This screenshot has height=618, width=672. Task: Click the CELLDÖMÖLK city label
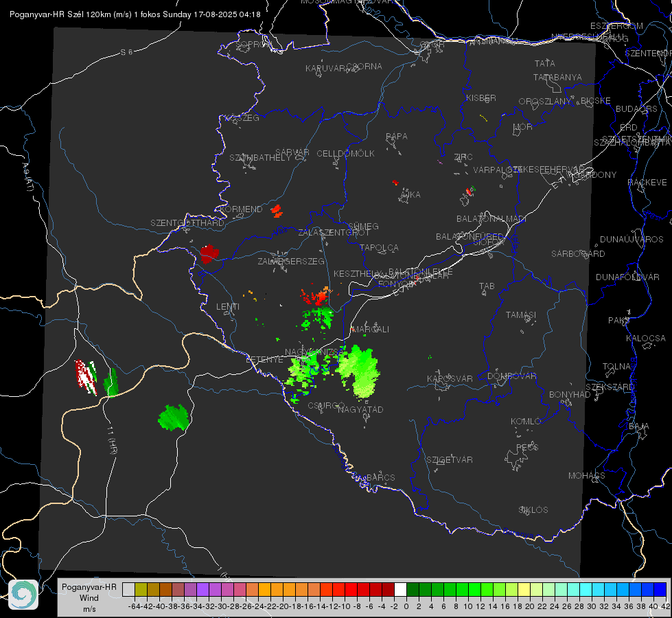(x=345, y=153)
